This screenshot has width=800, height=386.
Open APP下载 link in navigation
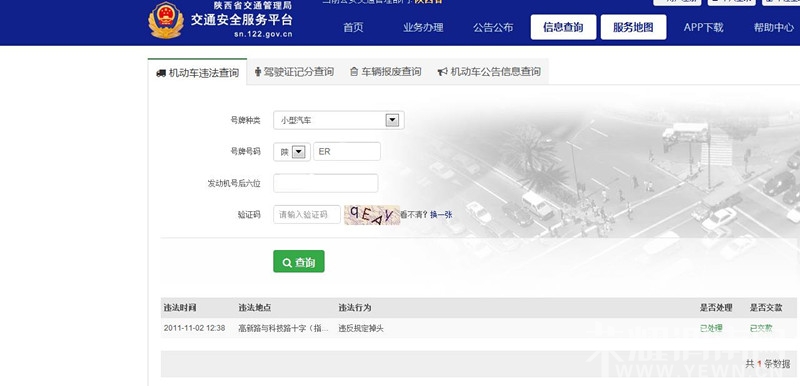703,28
